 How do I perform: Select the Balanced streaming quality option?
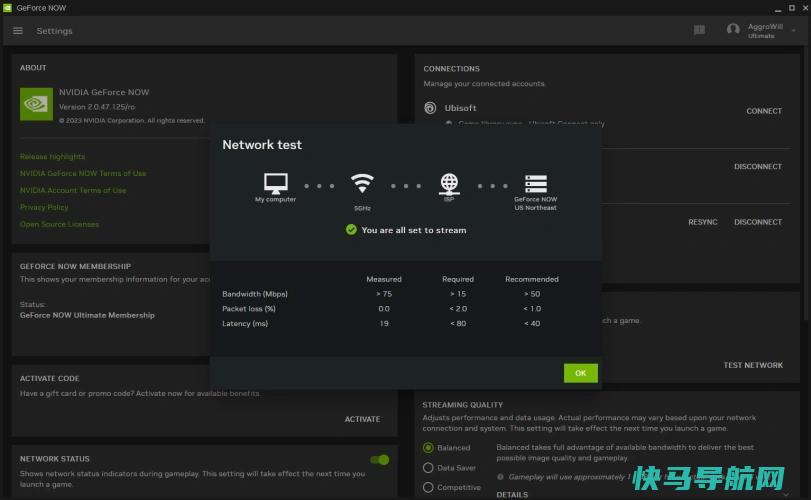[x=428, y=448]
